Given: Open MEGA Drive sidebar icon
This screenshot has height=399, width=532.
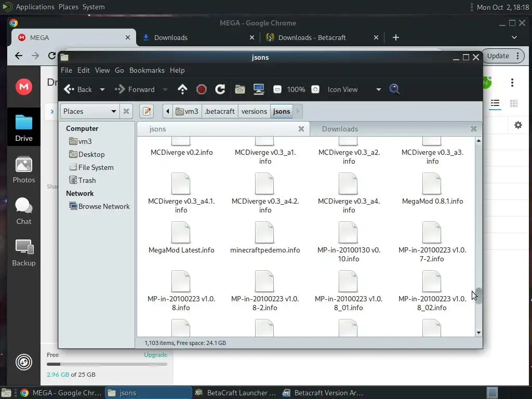Looking at the screenshot, I should point(24,128).
